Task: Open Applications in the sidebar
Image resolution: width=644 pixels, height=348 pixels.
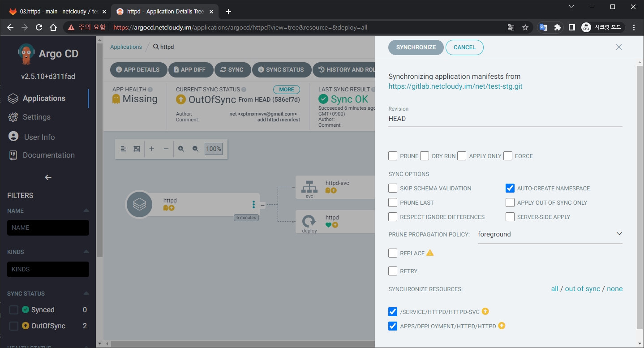Action: pyautogui.click(x=44, y=98)
